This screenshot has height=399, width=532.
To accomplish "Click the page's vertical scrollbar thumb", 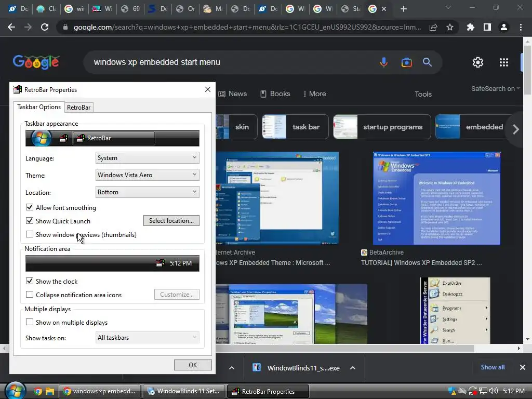I will pyautogui.click(x=527, y=70).
